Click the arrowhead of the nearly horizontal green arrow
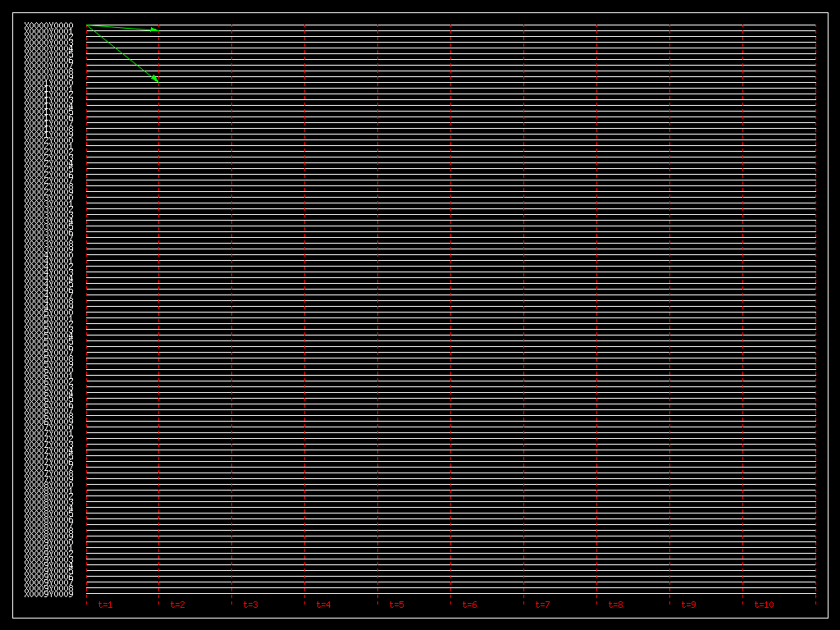 [x=157, y=30]
